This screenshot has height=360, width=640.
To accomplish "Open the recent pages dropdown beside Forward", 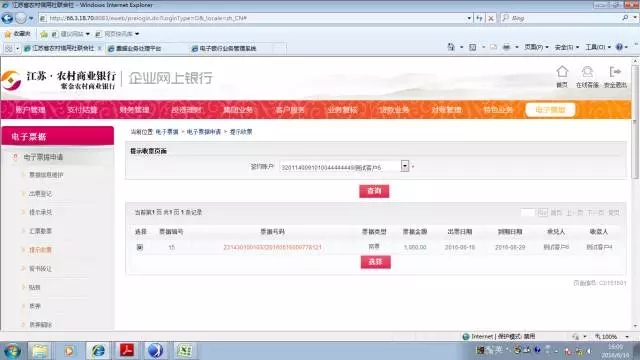I will 31,18.
